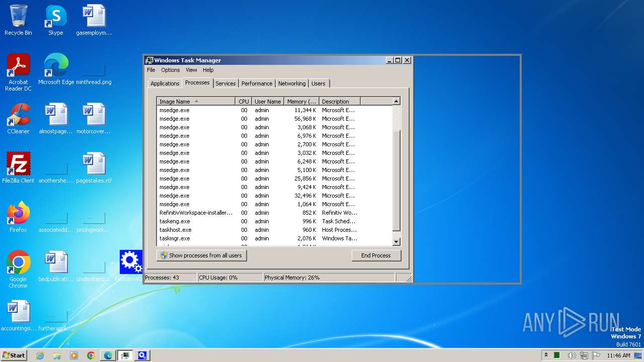Viewport: 644px width, 362px height.
Task: Open the volume speaker tray icon
Action: tap(572, 355)
